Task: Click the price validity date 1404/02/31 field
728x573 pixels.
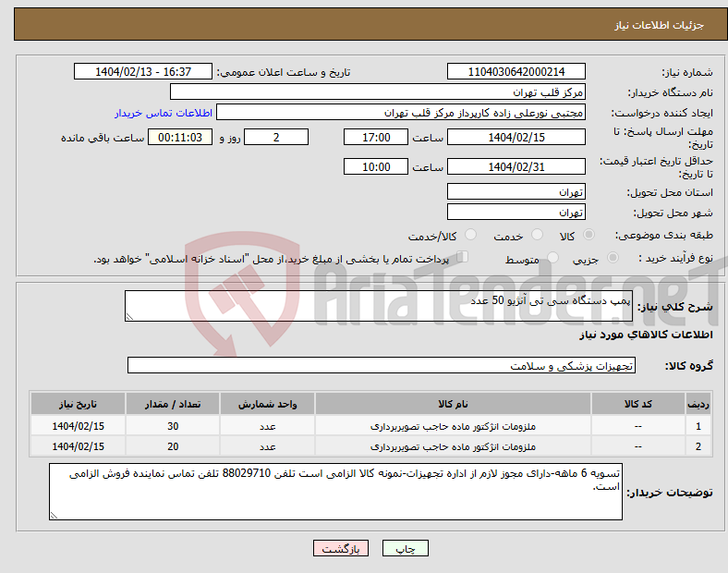Action: 516,166
